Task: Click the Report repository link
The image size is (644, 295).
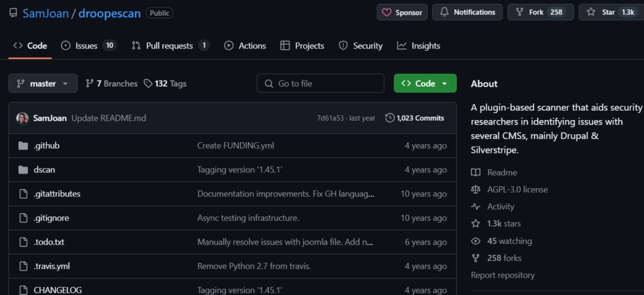Action: pos(502,276)
